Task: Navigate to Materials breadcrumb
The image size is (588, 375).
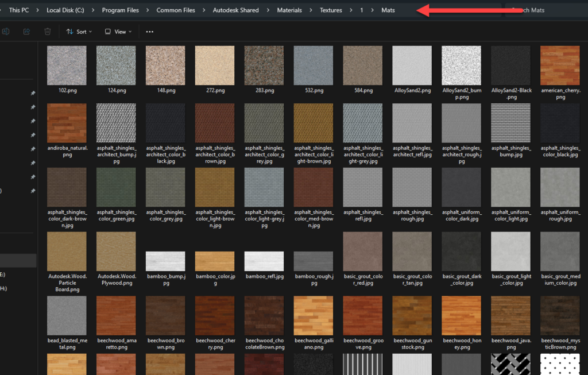Action: (x=289, y=10)
